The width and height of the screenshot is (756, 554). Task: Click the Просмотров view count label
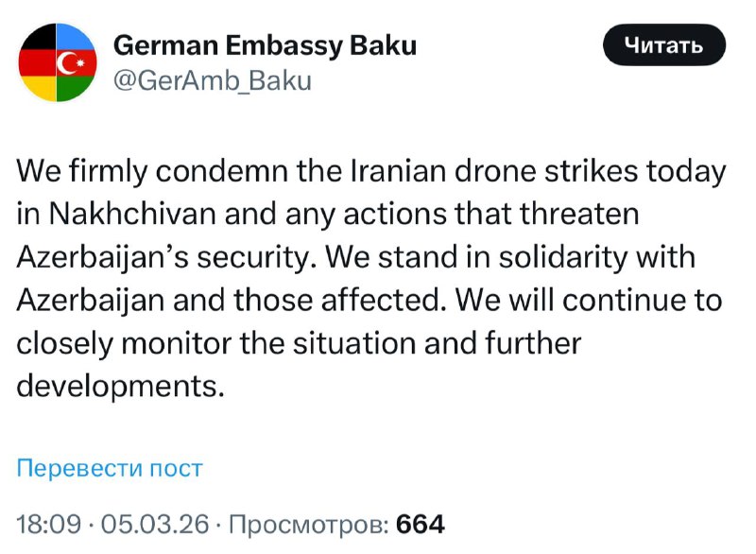pyautogui.click(x=307, y=523)
